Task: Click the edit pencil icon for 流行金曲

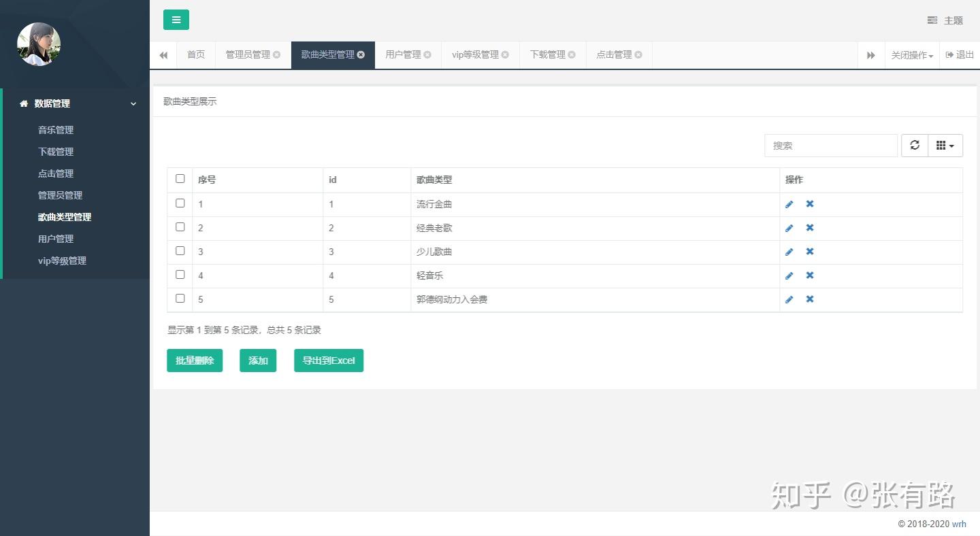Action: 789,204
